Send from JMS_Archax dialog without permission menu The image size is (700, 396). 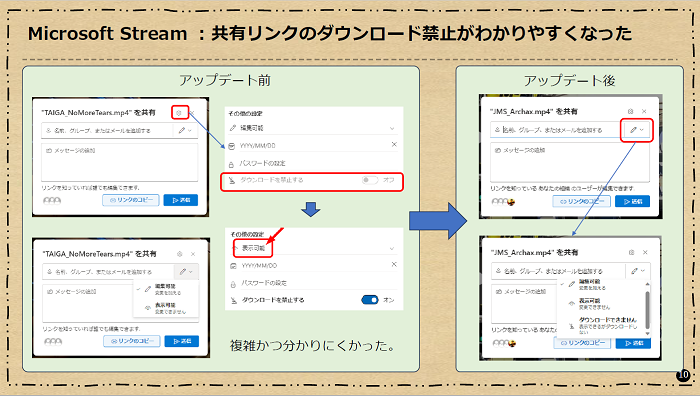coord(632,201)
